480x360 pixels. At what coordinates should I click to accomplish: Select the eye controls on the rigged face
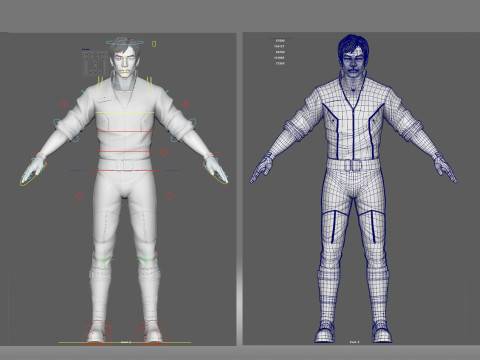click(x=124, y=59)
